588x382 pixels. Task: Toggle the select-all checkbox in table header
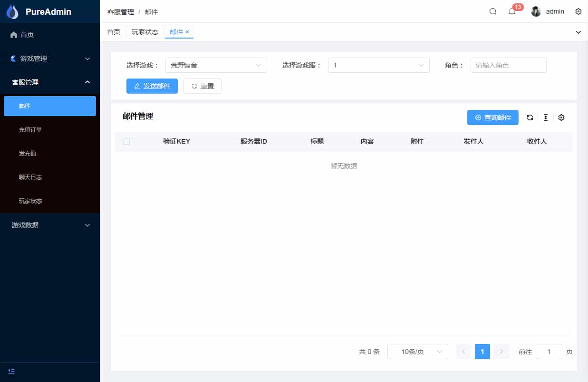pos(126,141)
